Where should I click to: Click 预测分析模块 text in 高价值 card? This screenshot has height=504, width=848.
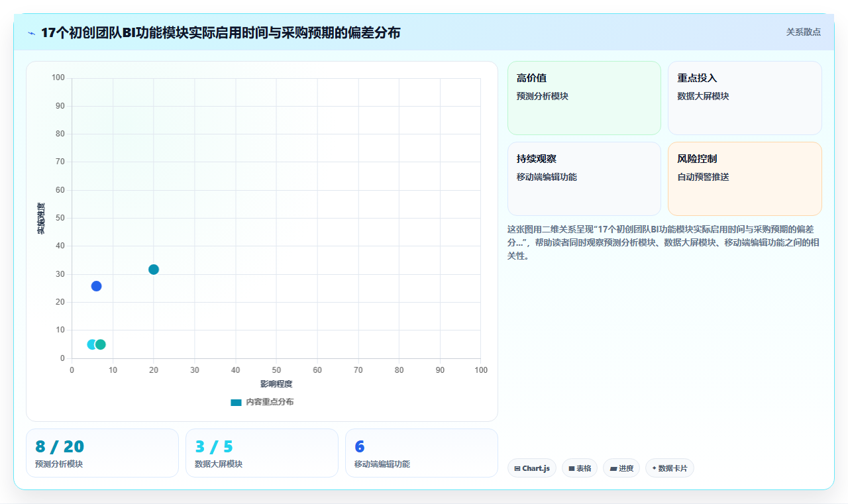pos(543,96)
